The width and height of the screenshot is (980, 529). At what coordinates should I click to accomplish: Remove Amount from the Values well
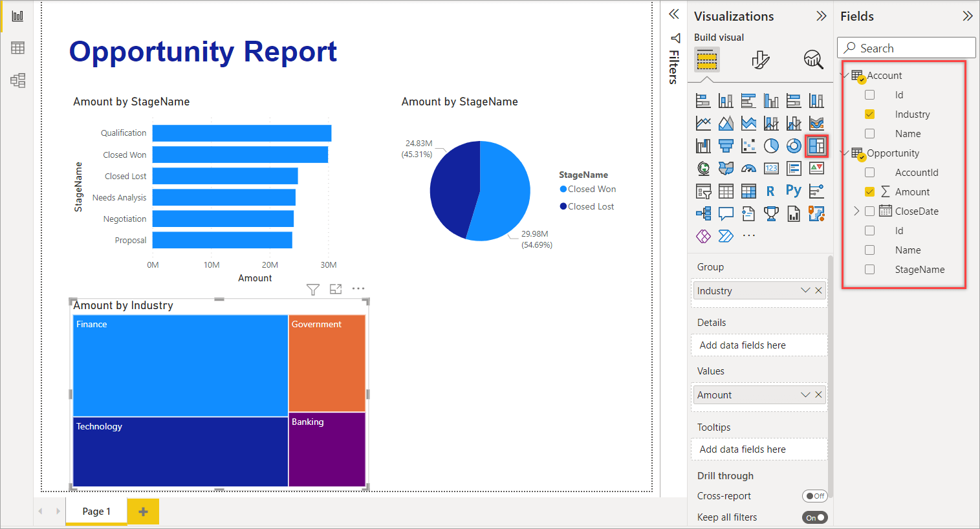[x=819, y=394]
